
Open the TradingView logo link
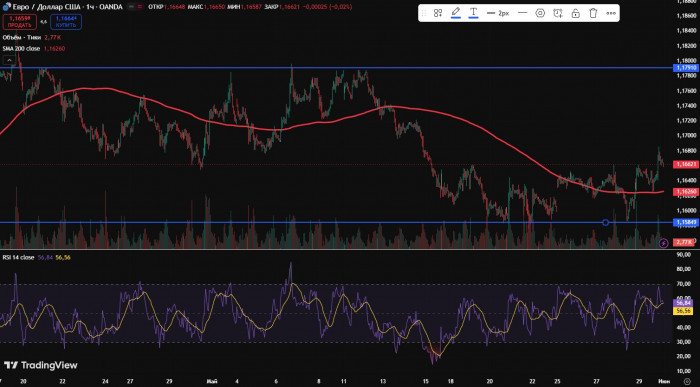point(41,365)
